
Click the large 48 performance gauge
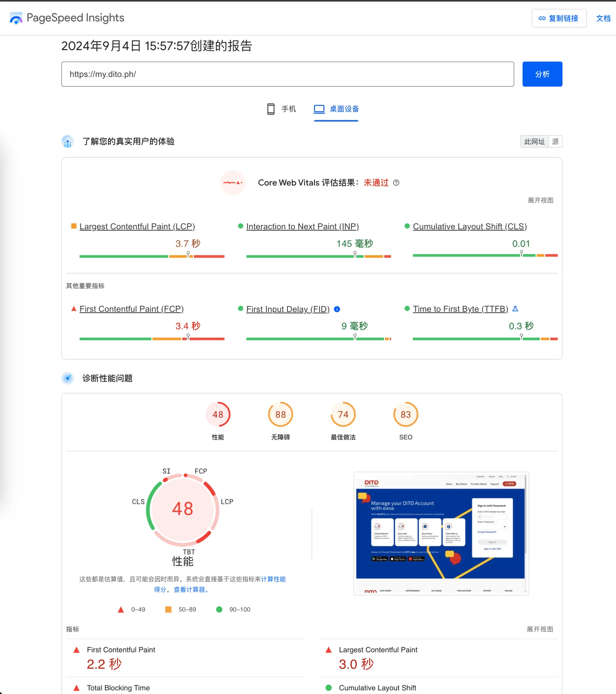click(183, 509)
